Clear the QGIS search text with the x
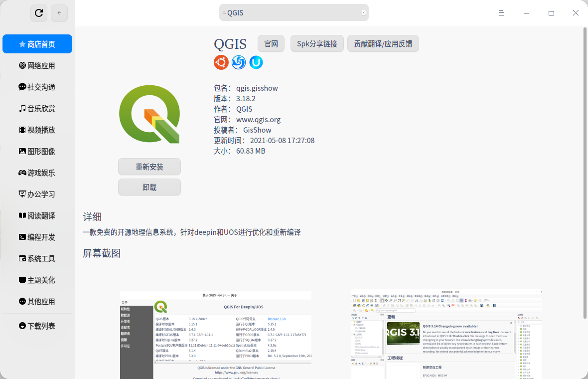This screenshot has height=379, width=588. [x=363, y=12]
